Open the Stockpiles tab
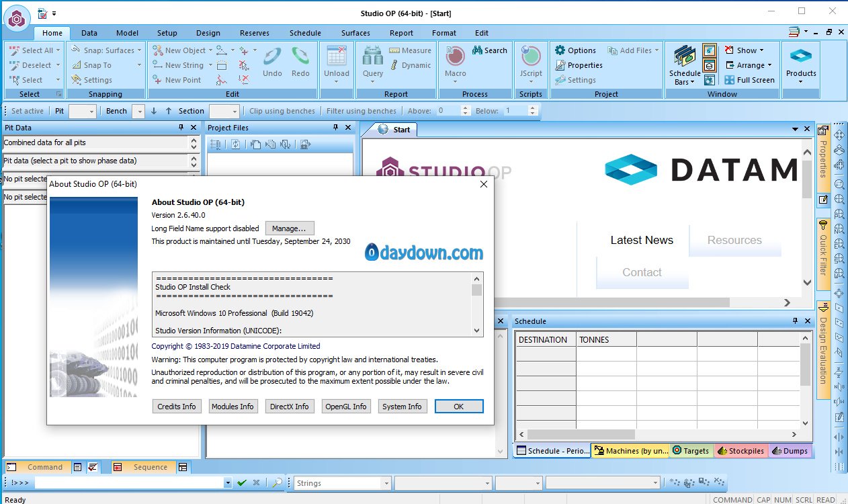This screenshot has width=848, height=504. (740, 451)
